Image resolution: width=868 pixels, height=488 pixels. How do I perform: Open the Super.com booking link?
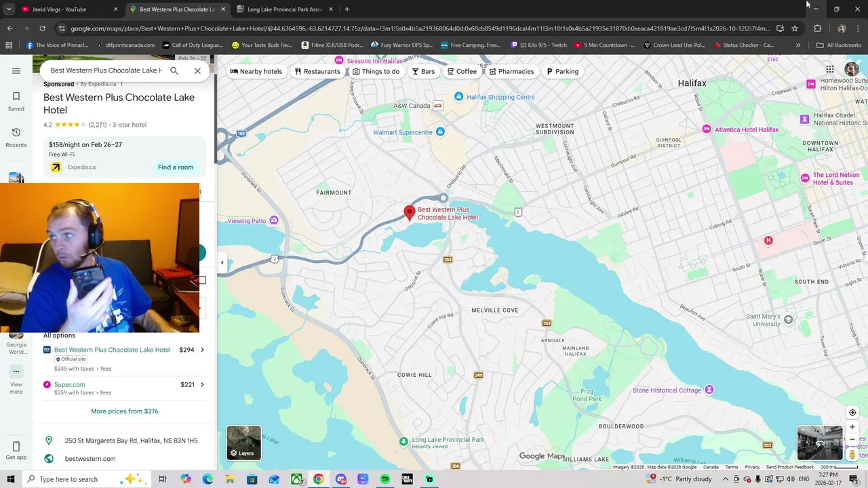pos(70,384)
